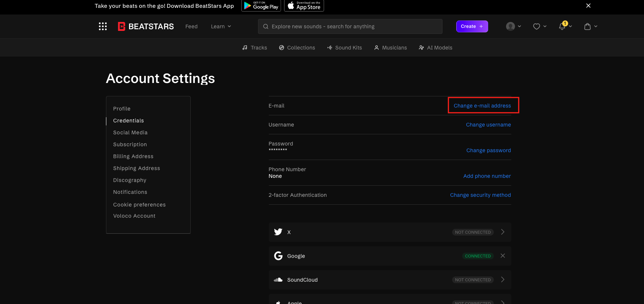
Task: Dismiss the BeatStars App download banner
Action: click(588, 6)
